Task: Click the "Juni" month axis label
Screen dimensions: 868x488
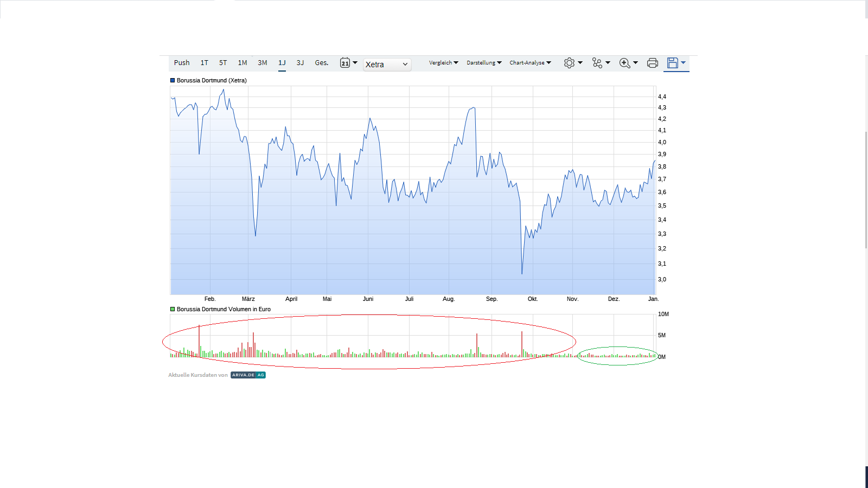Action: tap(368, 299)
